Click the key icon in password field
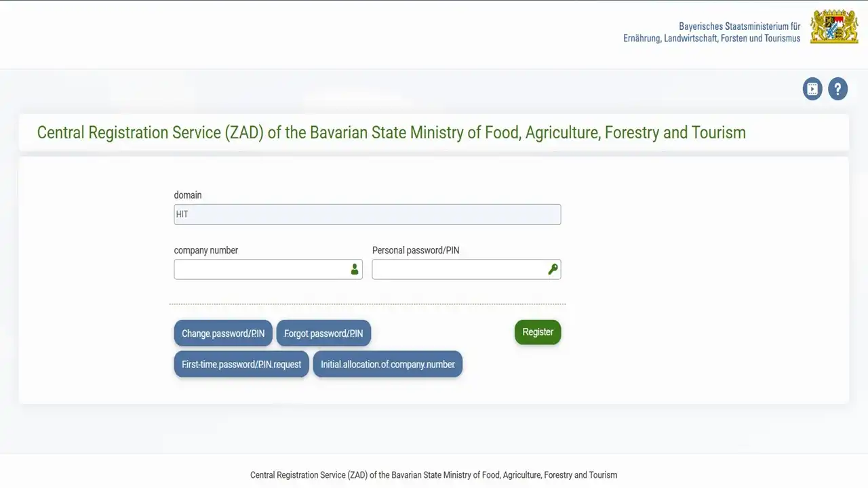This screenshot has height=488, width=868. coord(553,269)
